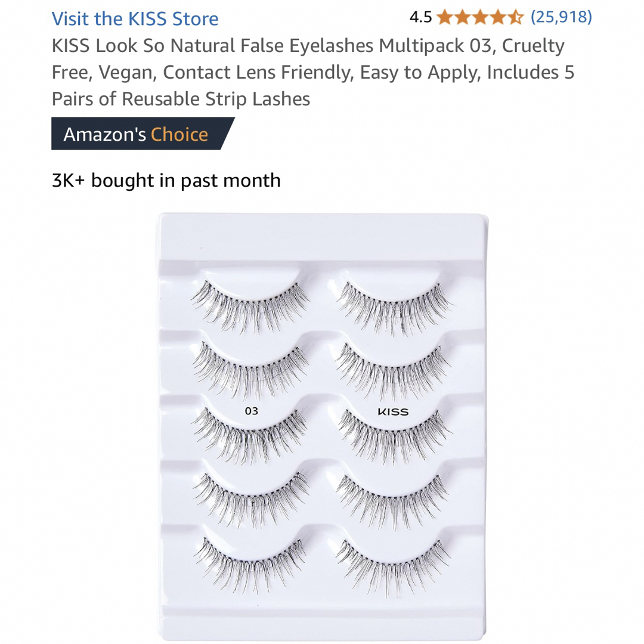644x644 pixels.
Task: Click the first orange star in rating
Action: click(x=444, y=17)
